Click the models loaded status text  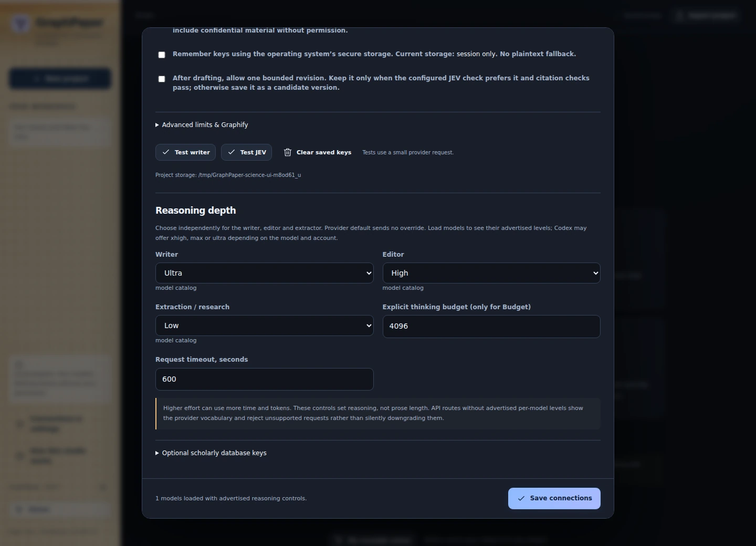[231, 499]
